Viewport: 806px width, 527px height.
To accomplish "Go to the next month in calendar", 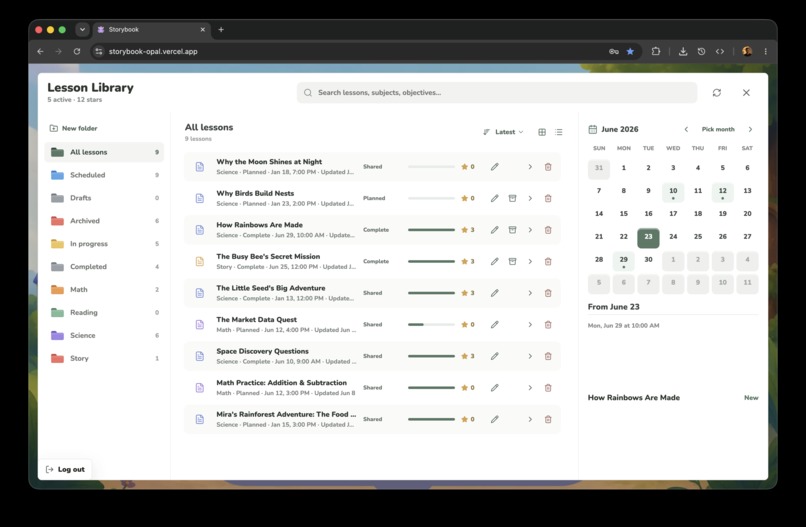I will pos(750,129).
